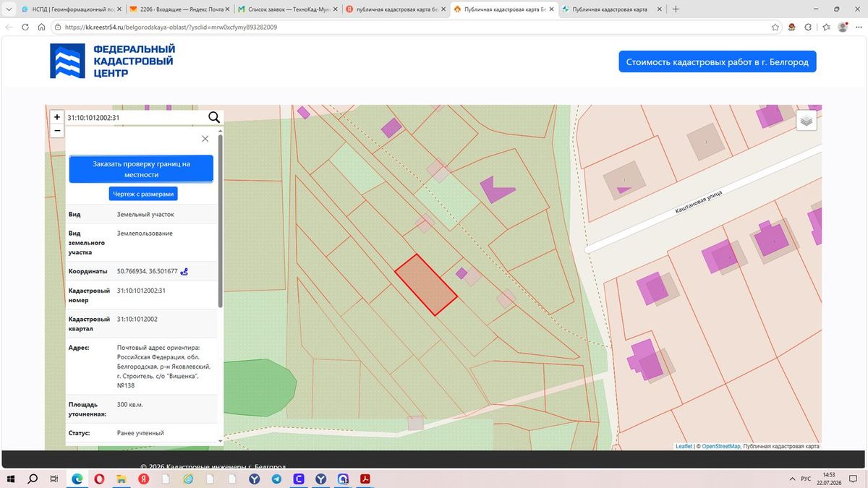Image resolution: width=868 pixels, height=488 pixels.
Task: Open File Explorer from taskbar
Action: (x=122, y=479)
